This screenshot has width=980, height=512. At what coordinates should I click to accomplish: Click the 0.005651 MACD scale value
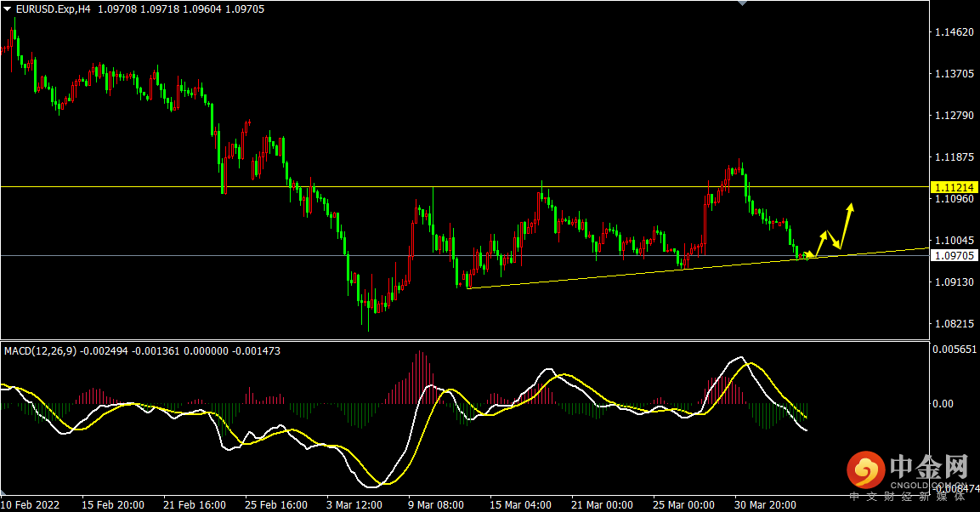955,350
